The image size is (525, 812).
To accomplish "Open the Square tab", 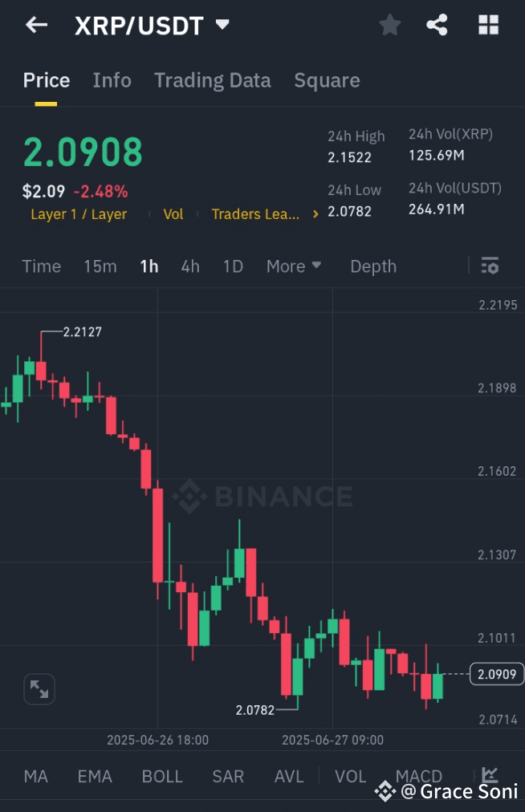I will (327, 80).
